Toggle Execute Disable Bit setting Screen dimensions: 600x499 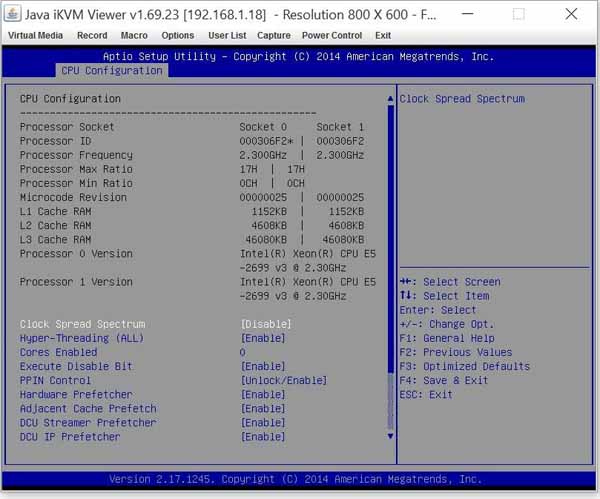tap(263, 366)
